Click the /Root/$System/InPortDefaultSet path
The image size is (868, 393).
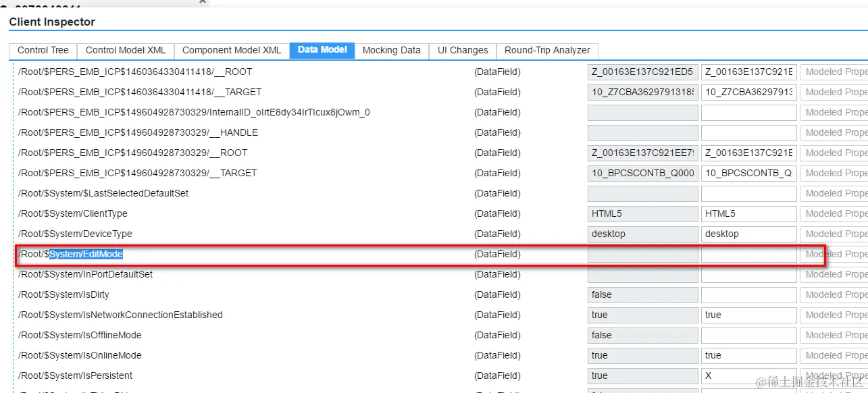point(85,274)
